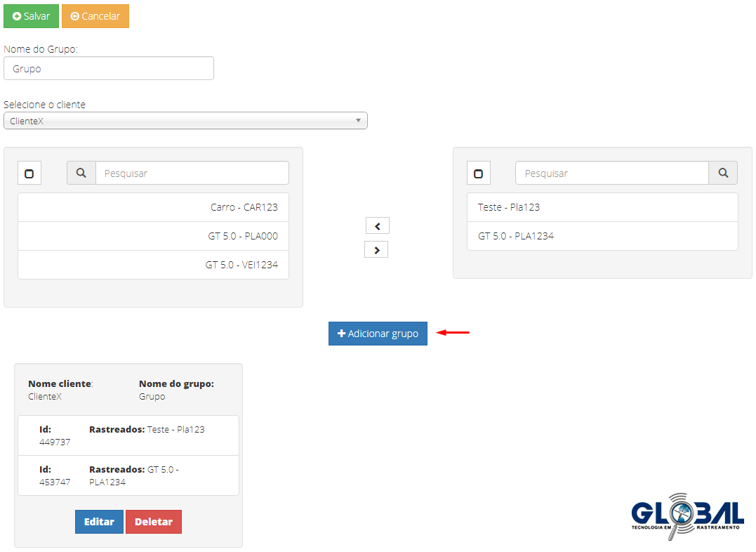Toggle select-all checkbox in right list
This screenshot has width=756, height=552.
(x=478, y=173)
